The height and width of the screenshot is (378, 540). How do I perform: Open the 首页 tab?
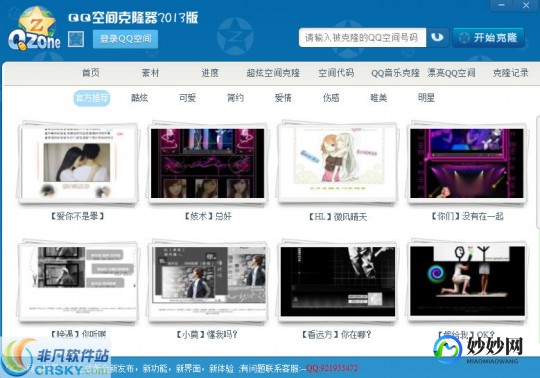91,73
